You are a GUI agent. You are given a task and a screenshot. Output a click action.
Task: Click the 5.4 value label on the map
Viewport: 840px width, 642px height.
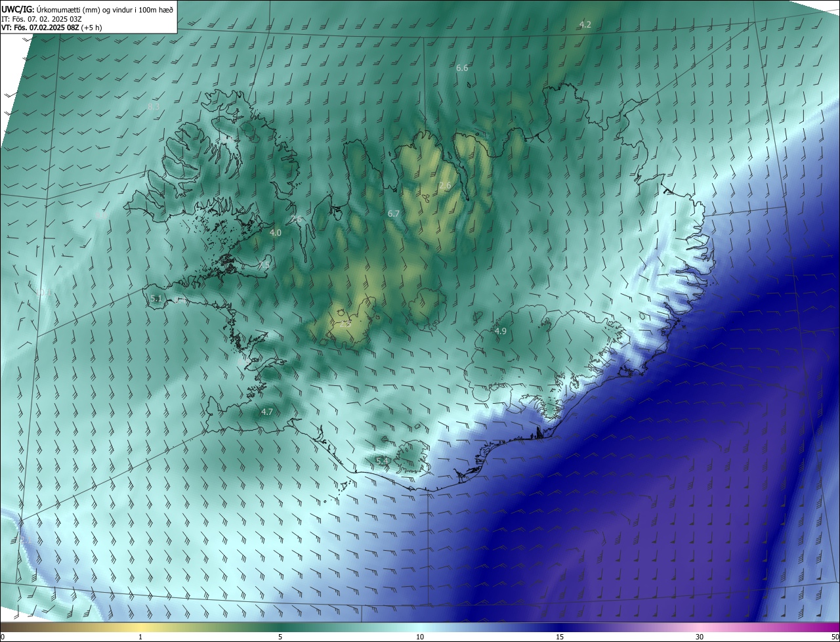point(383,461)
